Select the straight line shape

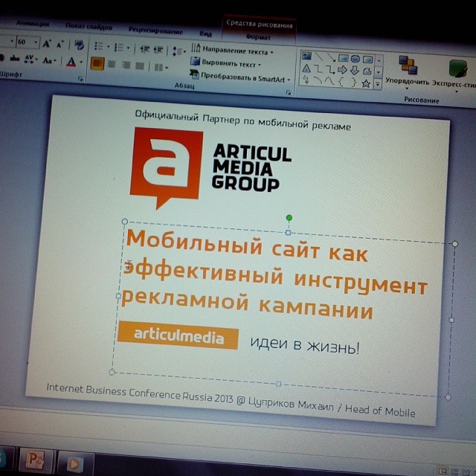(x=319, y=57)
